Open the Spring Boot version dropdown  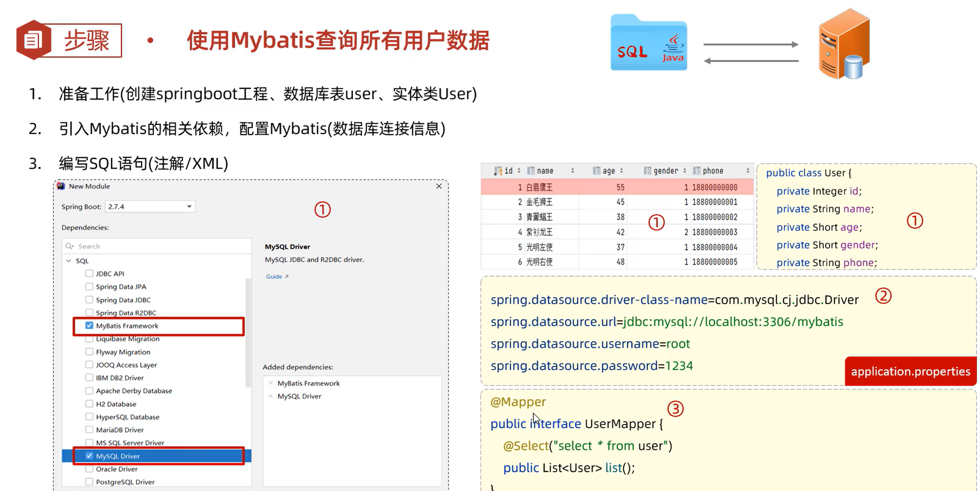189,206
